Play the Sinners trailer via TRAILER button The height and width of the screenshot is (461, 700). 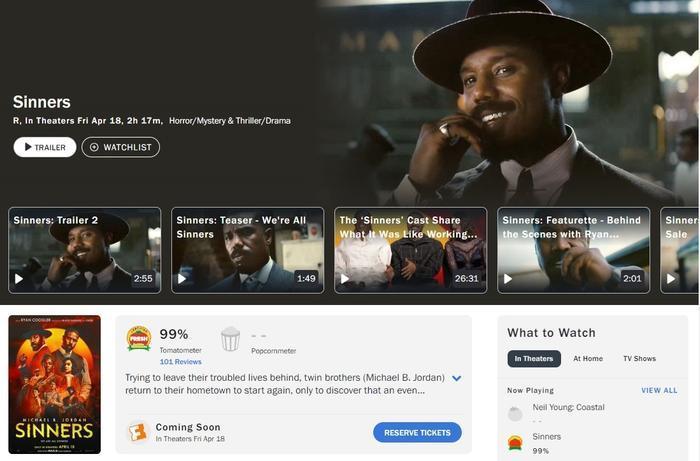pyautogui.click(x=45, y=147)
